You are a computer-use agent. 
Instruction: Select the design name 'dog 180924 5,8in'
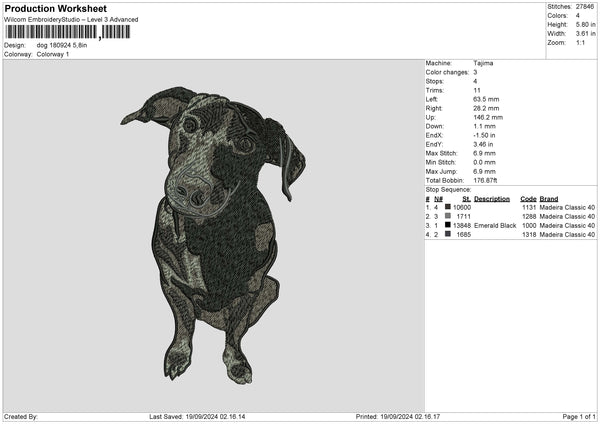point(62,45)
